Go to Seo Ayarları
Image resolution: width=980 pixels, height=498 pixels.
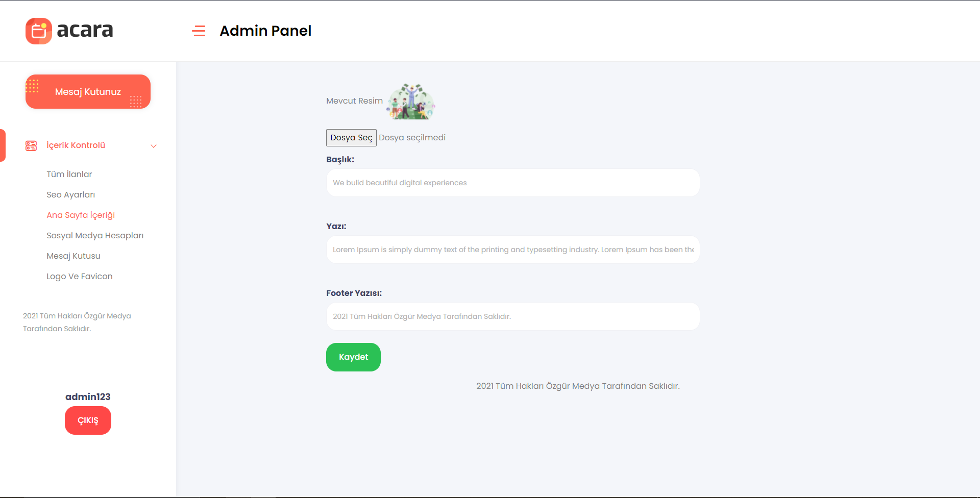71,194
